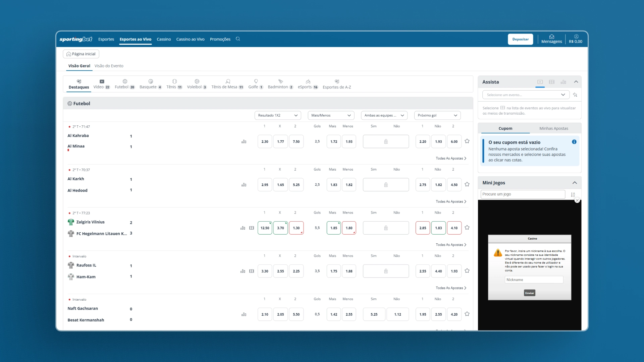Open the Promoções menu item
644x362 pixels.
pyautogui.click(x=220, y=39)
